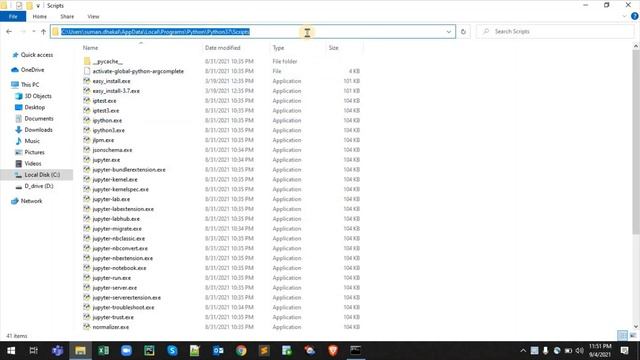Viewport: 640px width, 360px height.
Task: Select Local Disk (C:) drive
Action: click(x=37, y=175)
